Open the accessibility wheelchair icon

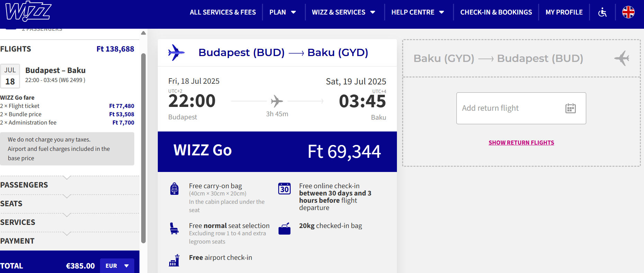pyautogui.click(x=602, y=12)
